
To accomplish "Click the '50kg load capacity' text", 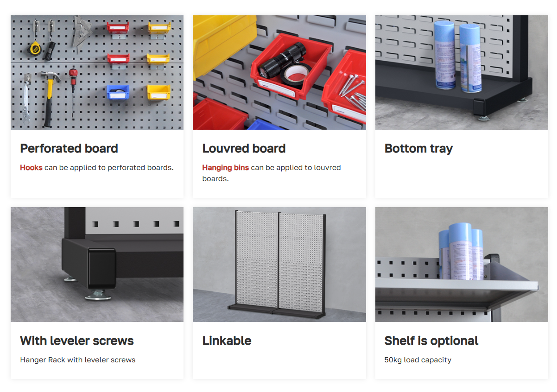I will (x=418, y=360).
